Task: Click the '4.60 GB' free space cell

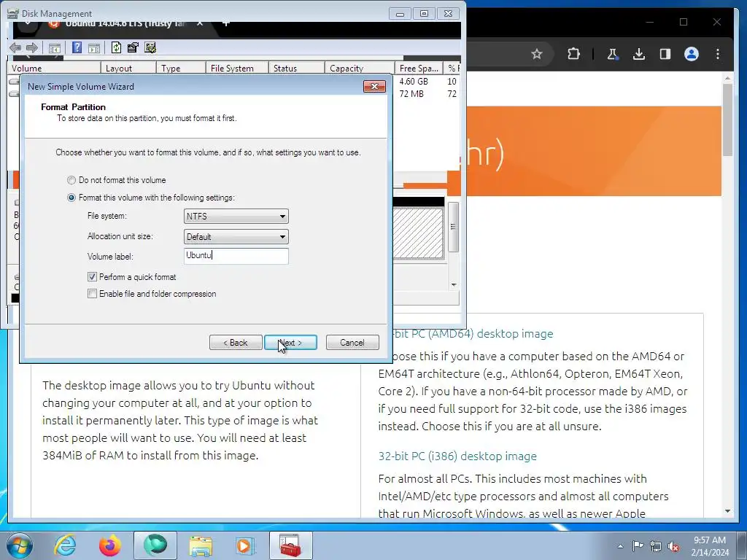Action: (414, 82)
